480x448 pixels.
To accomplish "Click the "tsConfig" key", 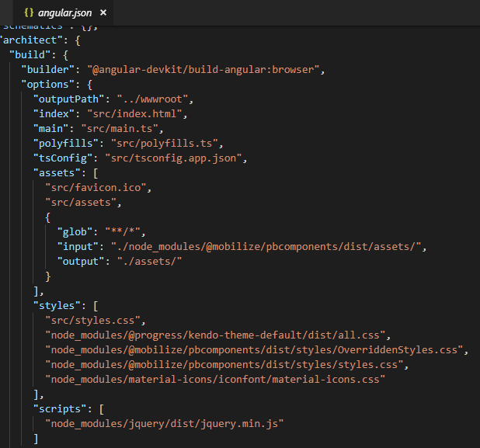I will coord(63,158).
